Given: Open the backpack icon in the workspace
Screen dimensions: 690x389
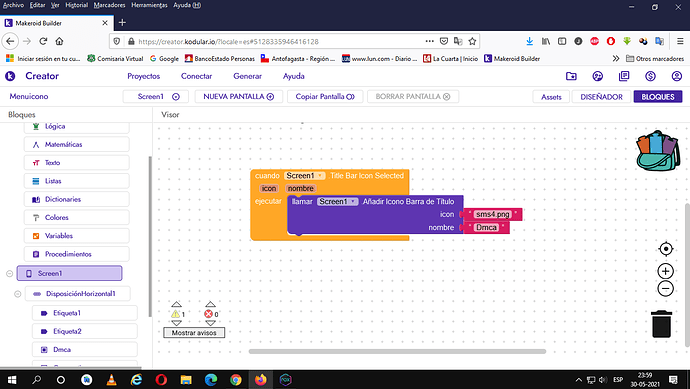Looking at the screenshot, I should pyautogui.click(x=658, y=150).
